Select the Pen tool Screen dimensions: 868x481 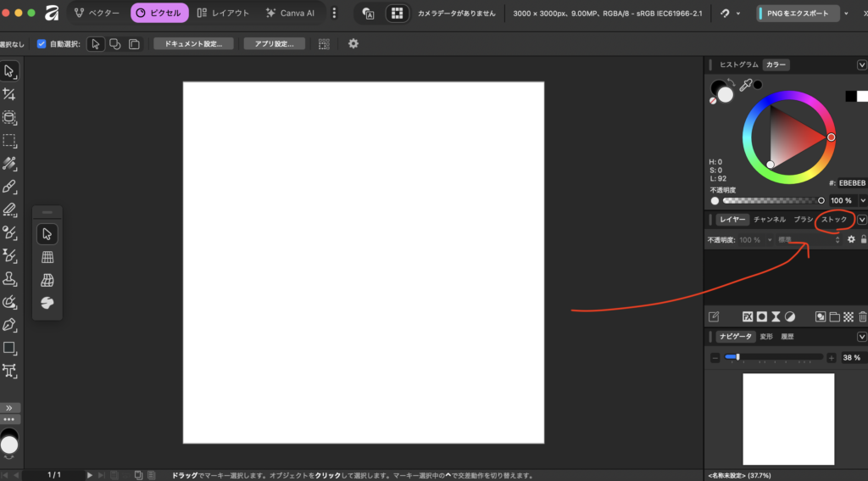point(9,325)
